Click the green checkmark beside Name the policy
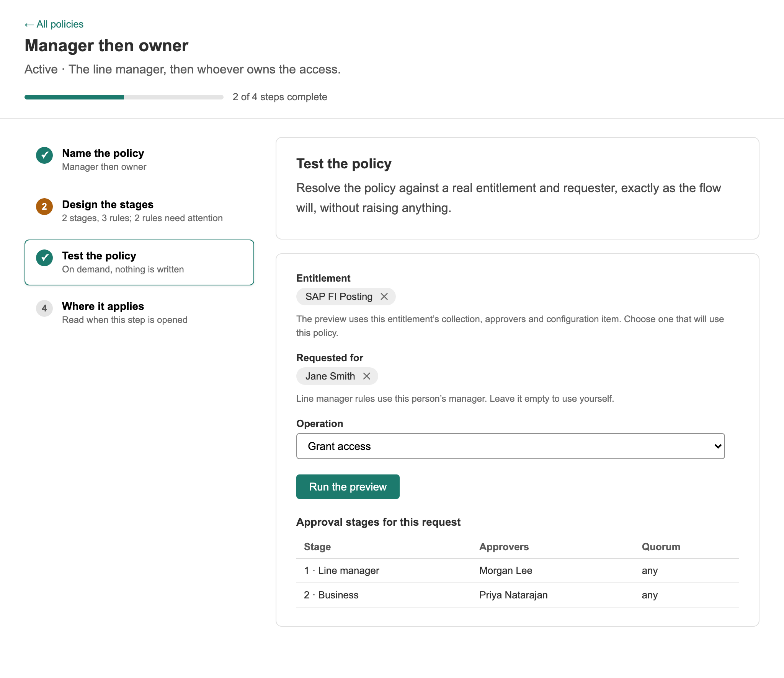This screenshot has height=678, width=784. tap(44, 155)
